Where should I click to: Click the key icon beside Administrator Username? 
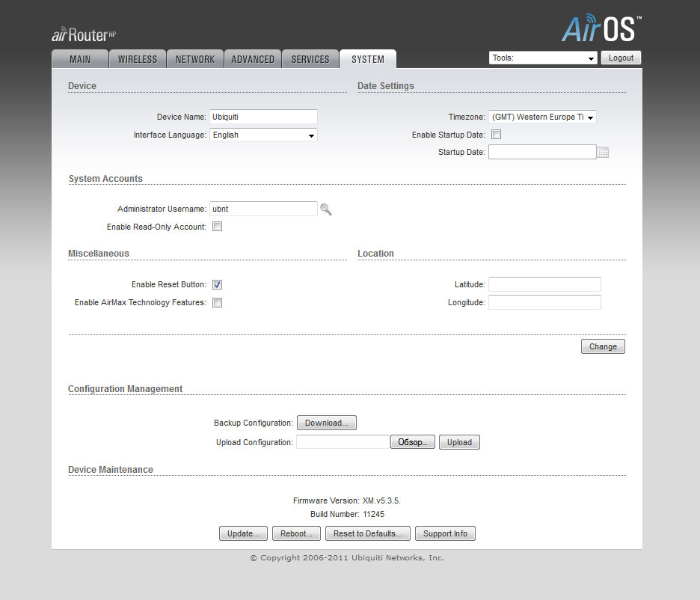(325, 209)
